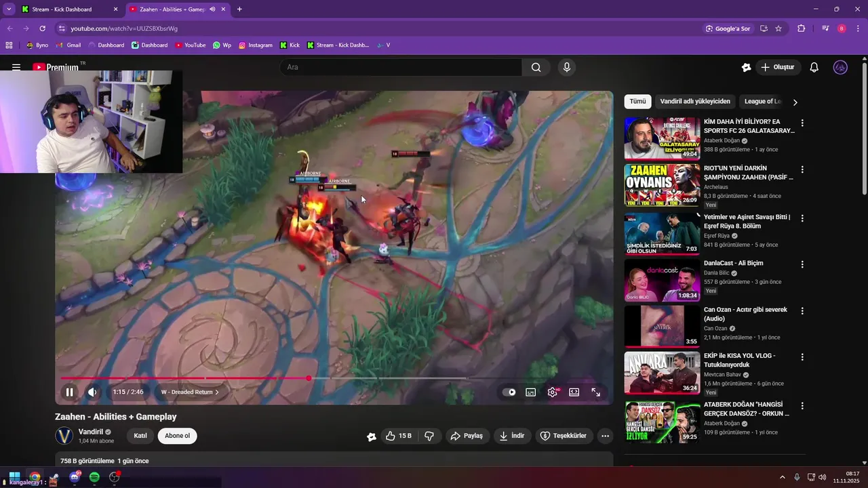This screenshot has width=868, height=488.
Task: Open YouTube notifications bell
Action: (814, 67)
